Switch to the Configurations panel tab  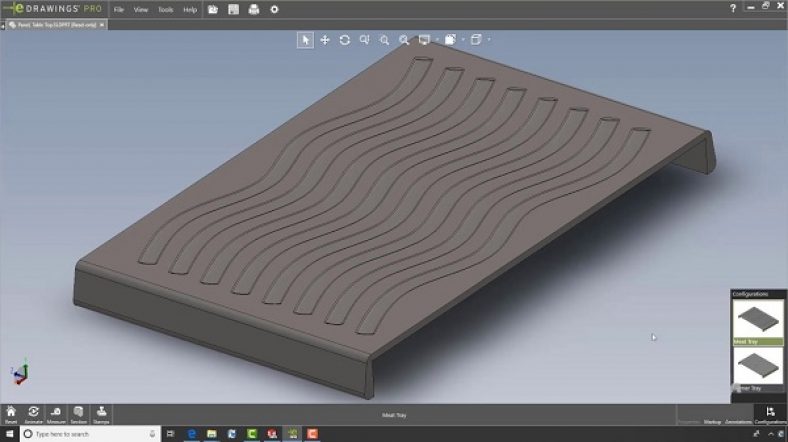[770, 415]
